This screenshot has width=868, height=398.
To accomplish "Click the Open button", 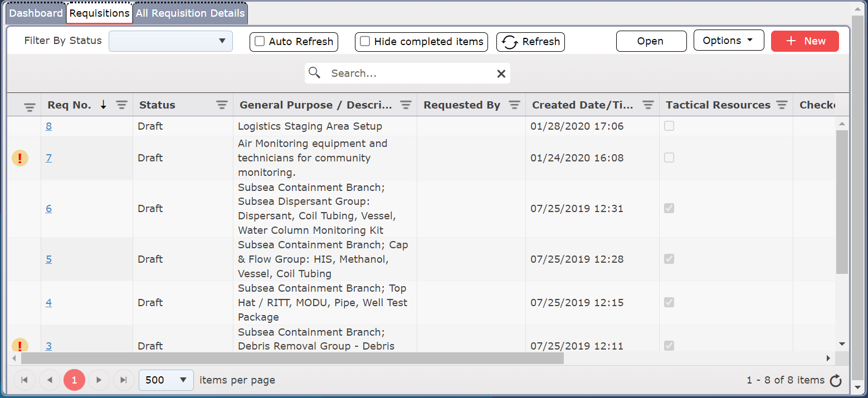I will [x=651, y=41].
